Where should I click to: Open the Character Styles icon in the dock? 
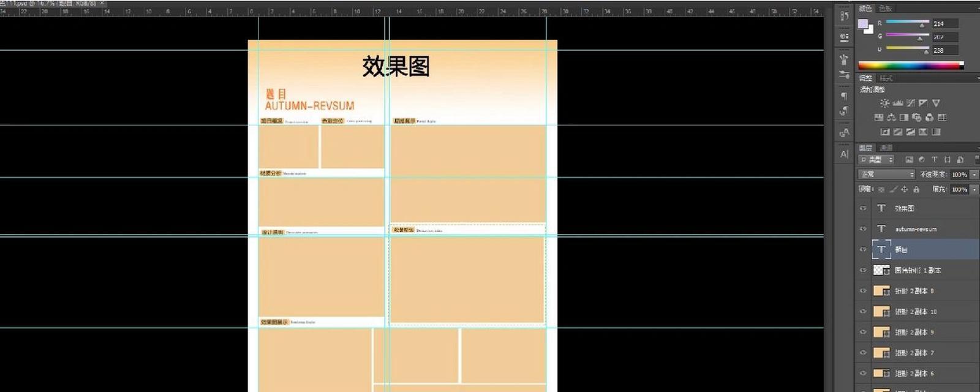pyautogui.click(x=845, y=132)
